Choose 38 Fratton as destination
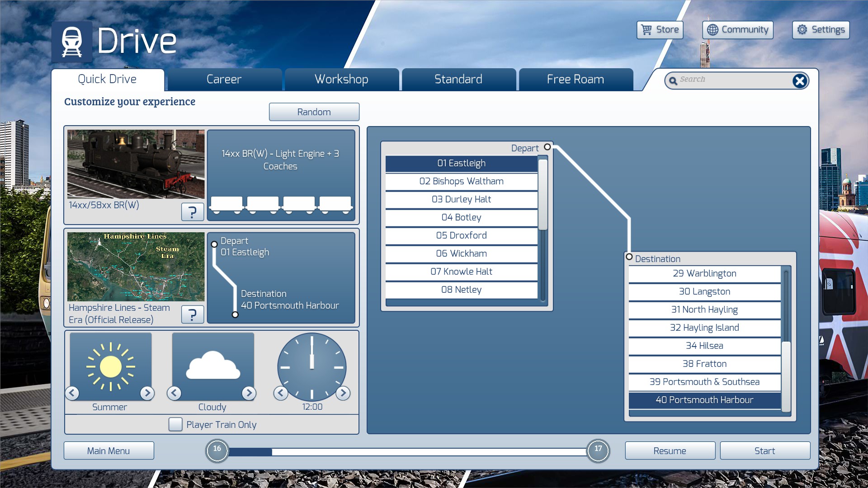 coord(704,364)
